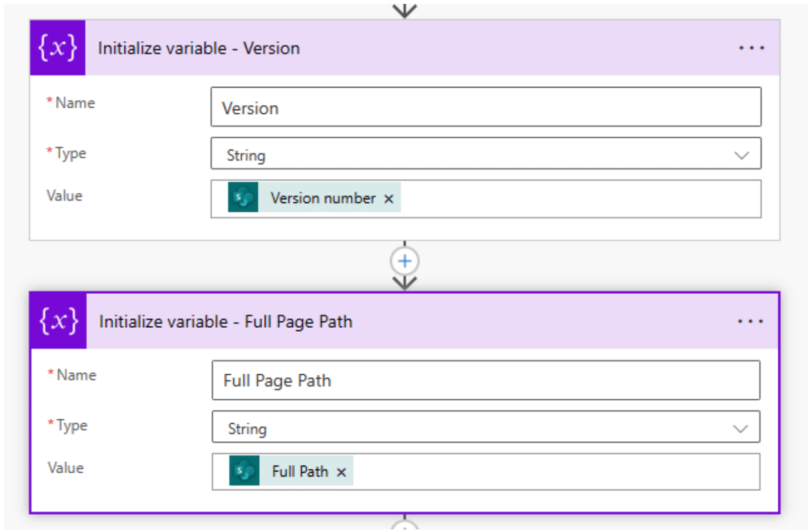Remove the Full Path token with its X
Screen dimensions: 812x532
[x=342, y=471]
